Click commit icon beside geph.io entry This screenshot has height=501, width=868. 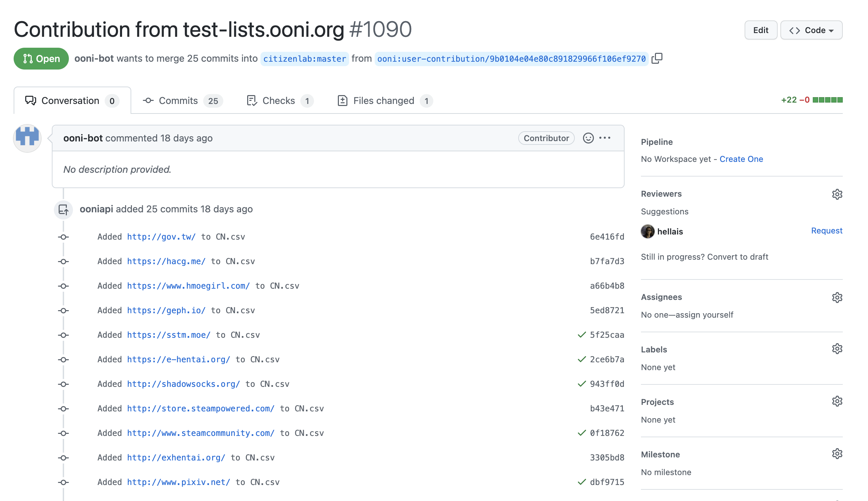pyautogui.click(x=63, y=311)
